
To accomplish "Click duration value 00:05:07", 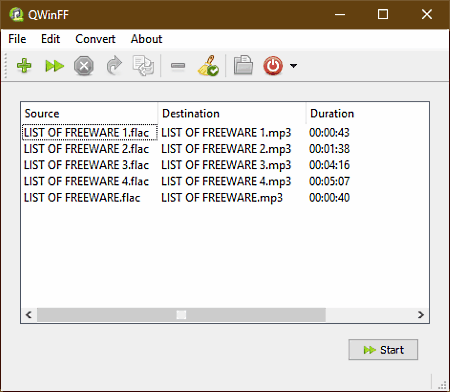I will tap(329, 181).
